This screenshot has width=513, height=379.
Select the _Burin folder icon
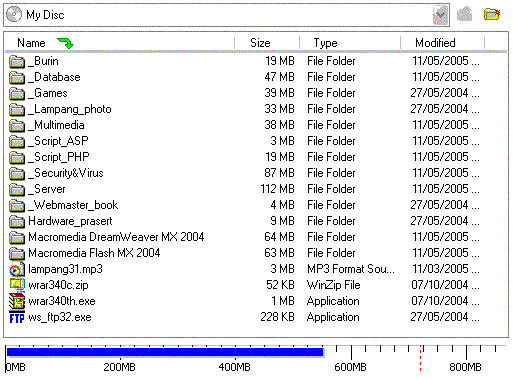click(17, 62)
